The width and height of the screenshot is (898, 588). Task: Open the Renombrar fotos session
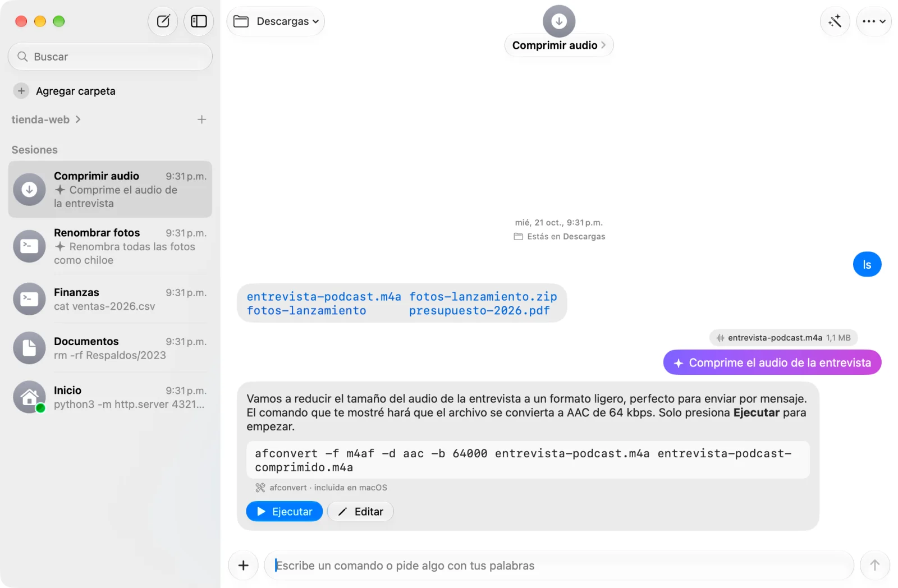coord(110,246)
